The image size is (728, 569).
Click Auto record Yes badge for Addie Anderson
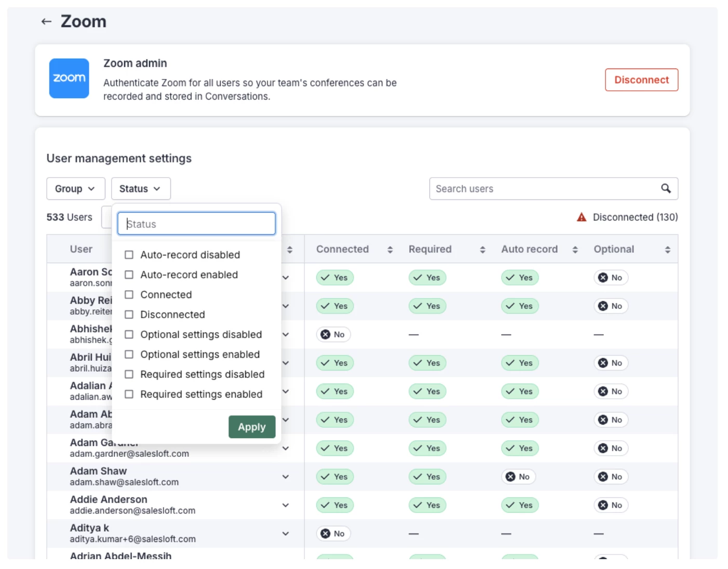tap(520, 505)
